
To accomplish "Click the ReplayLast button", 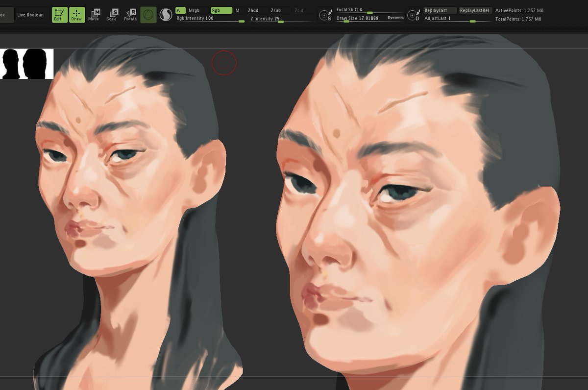I will point(440,10).
